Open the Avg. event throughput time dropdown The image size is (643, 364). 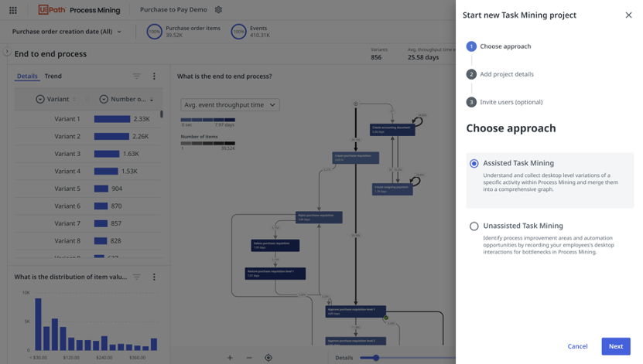click(x=230, y=105)
